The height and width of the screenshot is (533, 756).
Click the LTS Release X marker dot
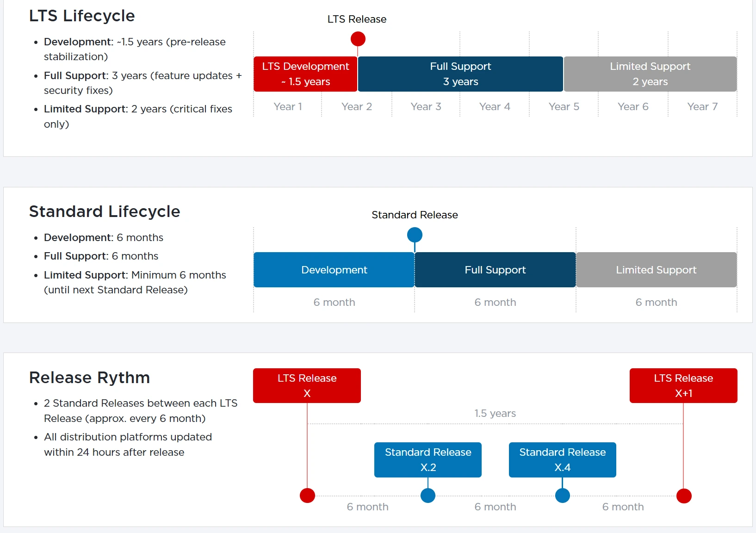click(x=307, y=496)
